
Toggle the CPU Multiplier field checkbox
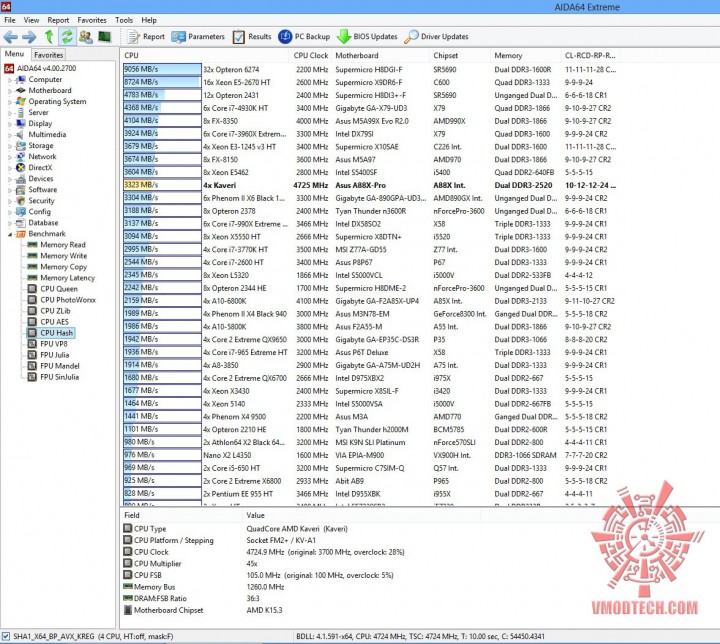[128, 563]
